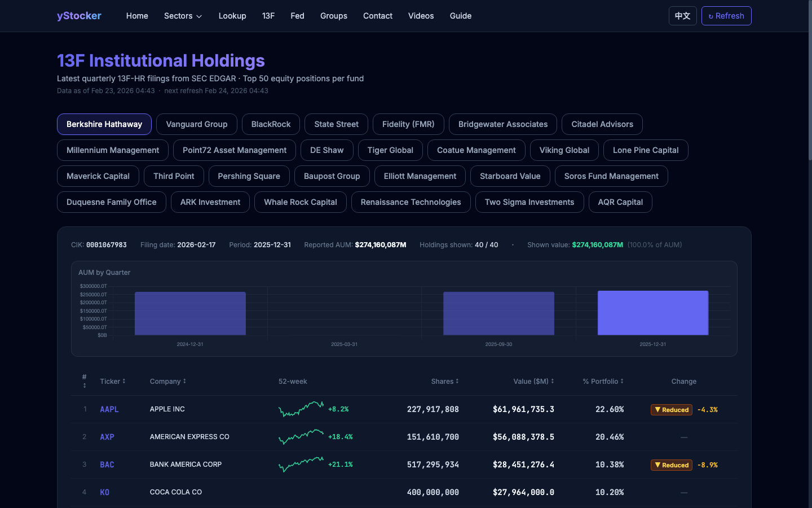Viewport: 812px width, 508px height.
Task: Expand the Sectors dropdown menu
Action: coord(183,16)
